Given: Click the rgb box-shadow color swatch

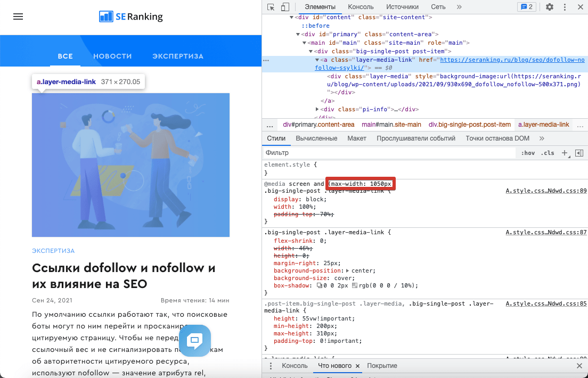Looking at the screenshot, I should tap(355, 286).
